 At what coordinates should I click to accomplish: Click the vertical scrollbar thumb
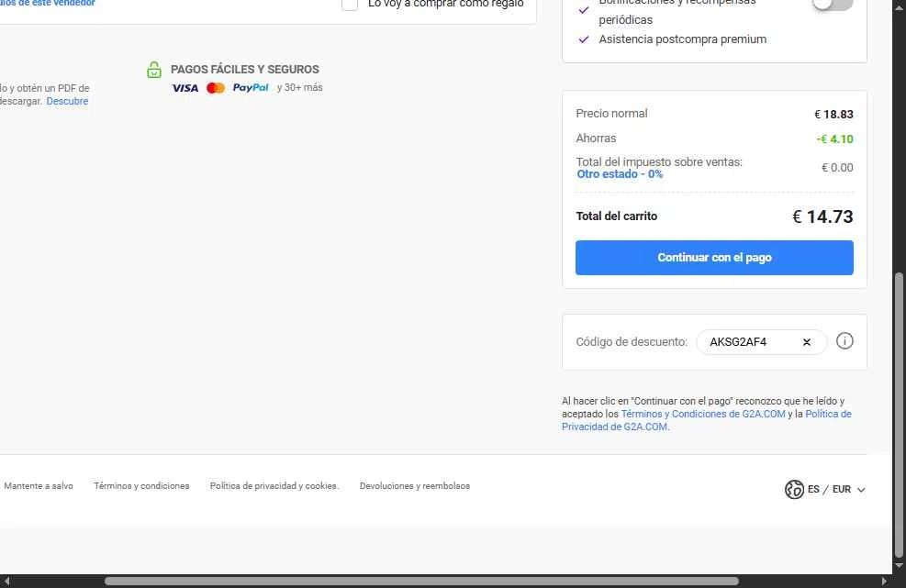(x=899, y=415)
